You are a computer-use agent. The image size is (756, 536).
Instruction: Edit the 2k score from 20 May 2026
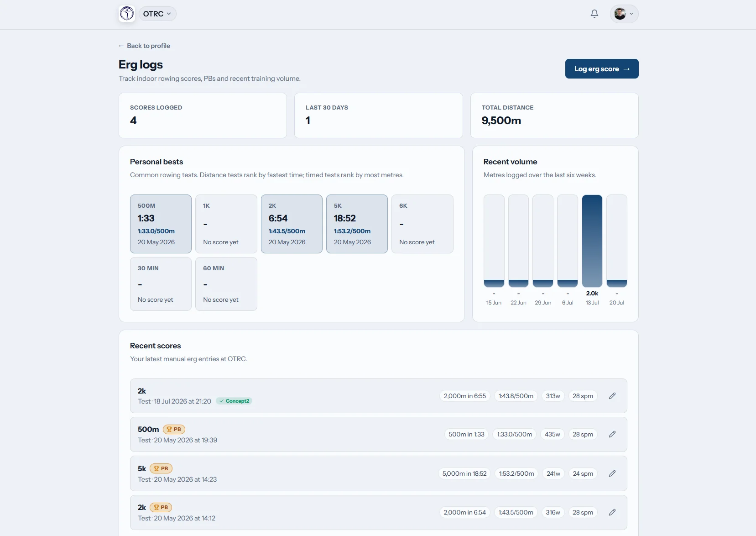(x=612, y=512)
